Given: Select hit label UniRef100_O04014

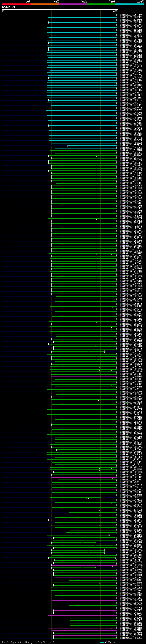Looking at the screenshot, I should click(x=131, y=87).
